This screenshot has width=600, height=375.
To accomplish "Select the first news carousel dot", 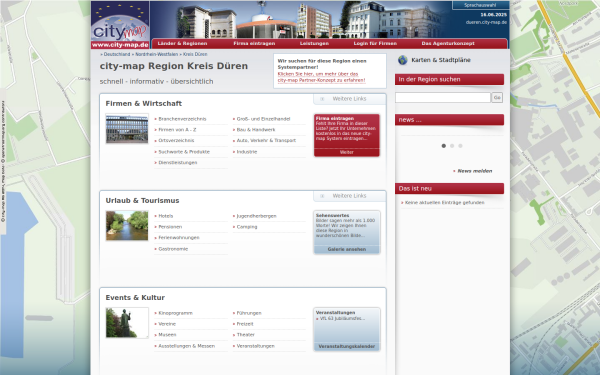I will (443, 146).
